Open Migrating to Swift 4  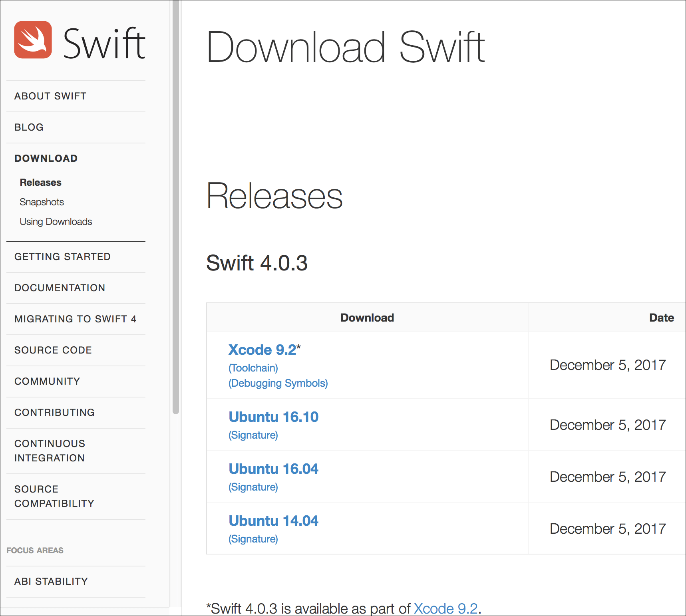pyautogui.click(x=76, y=319)
